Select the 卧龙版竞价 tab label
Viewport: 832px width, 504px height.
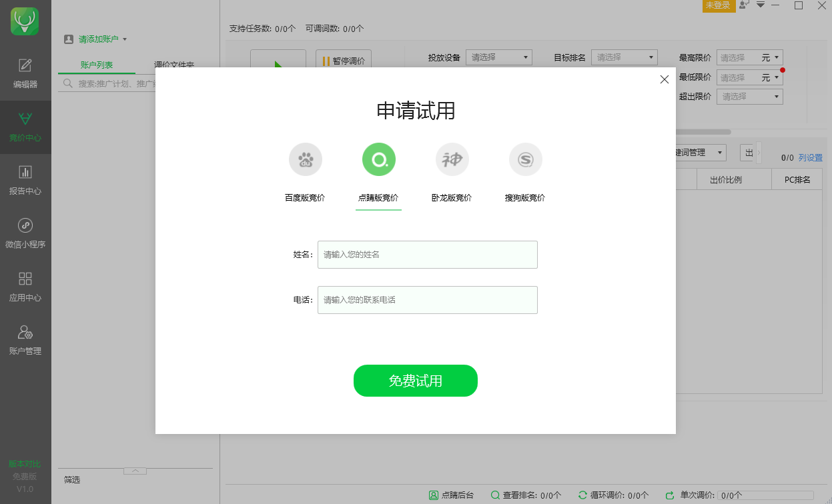(x=452, y=198)
